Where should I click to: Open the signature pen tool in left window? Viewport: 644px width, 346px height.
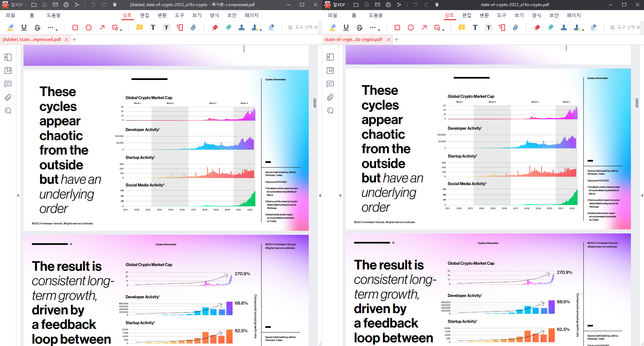coord(271,28)
